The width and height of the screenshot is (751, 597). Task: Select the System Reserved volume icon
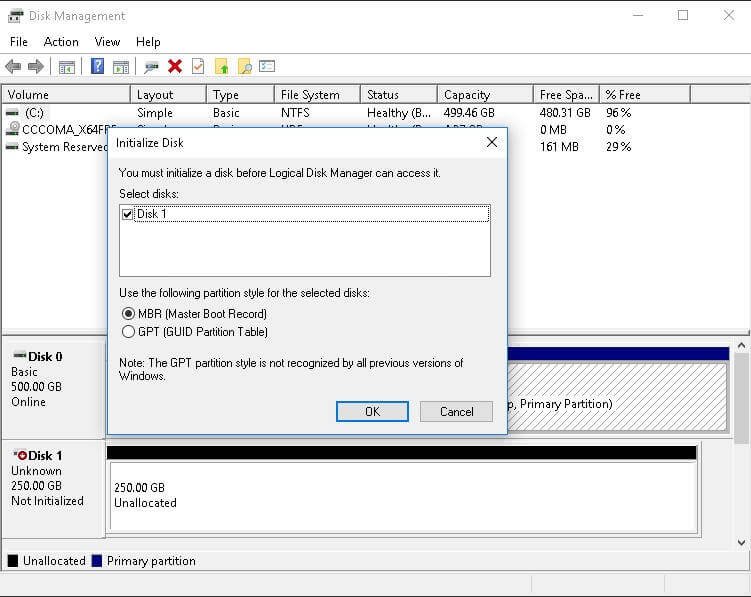pos(12,147)
